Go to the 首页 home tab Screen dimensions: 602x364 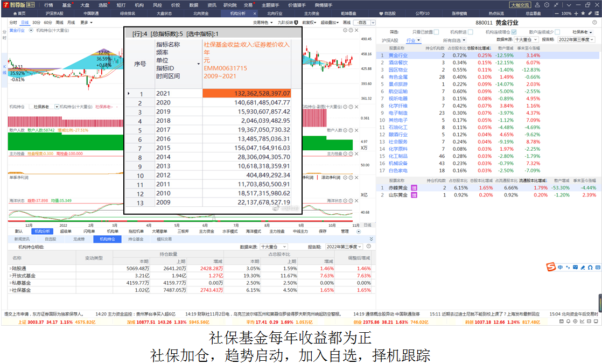[x=19, y=13]
